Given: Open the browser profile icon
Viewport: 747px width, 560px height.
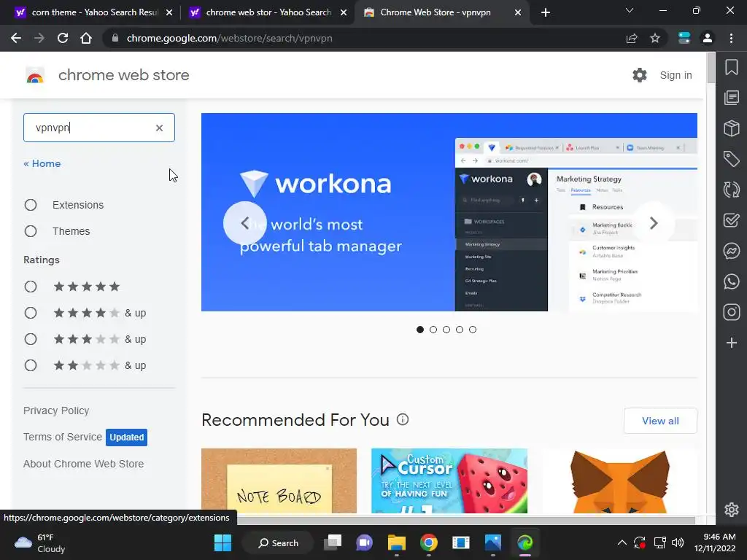Looking at the screenshot, I should click(x=708, y=38).
